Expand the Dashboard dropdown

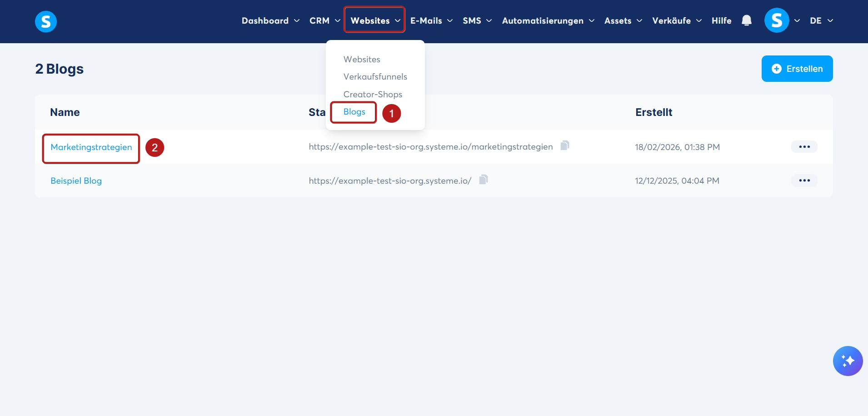(270, 20)
